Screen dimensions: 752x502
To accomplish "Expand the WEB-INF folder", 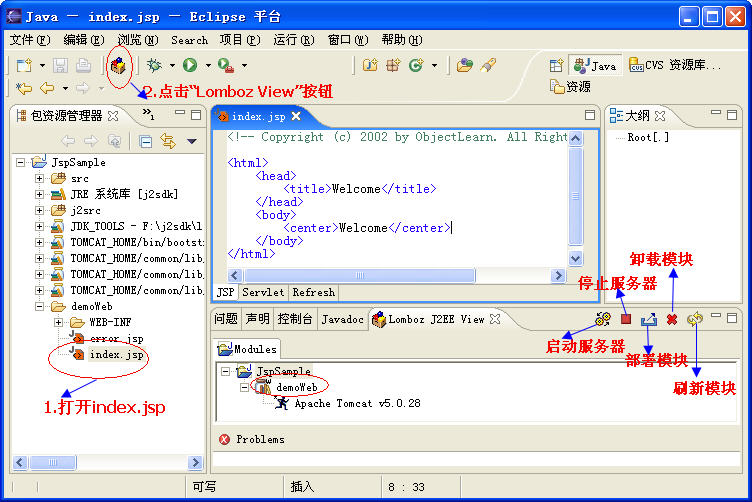I will [57, 323].
